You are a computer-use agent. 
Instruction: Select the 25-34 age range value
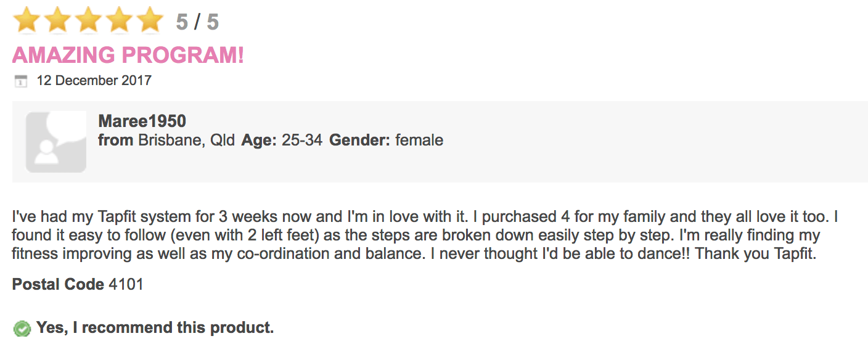click(x=302, y=141)
